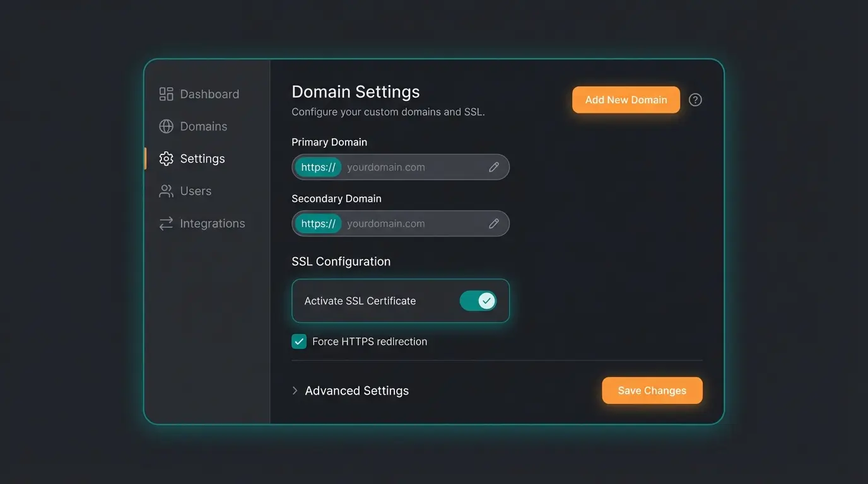Disable the Activate SSL Certificate toggle

478,301
